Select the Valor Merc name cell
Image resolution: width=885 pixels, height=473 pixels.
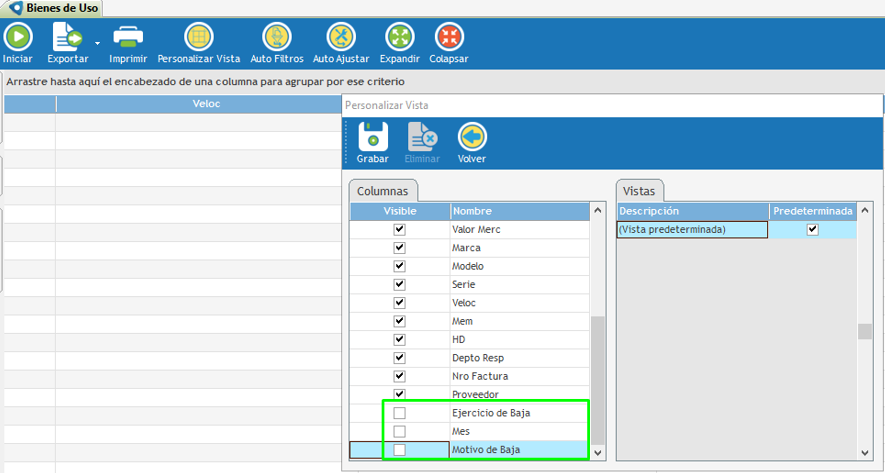pos(520,230)
